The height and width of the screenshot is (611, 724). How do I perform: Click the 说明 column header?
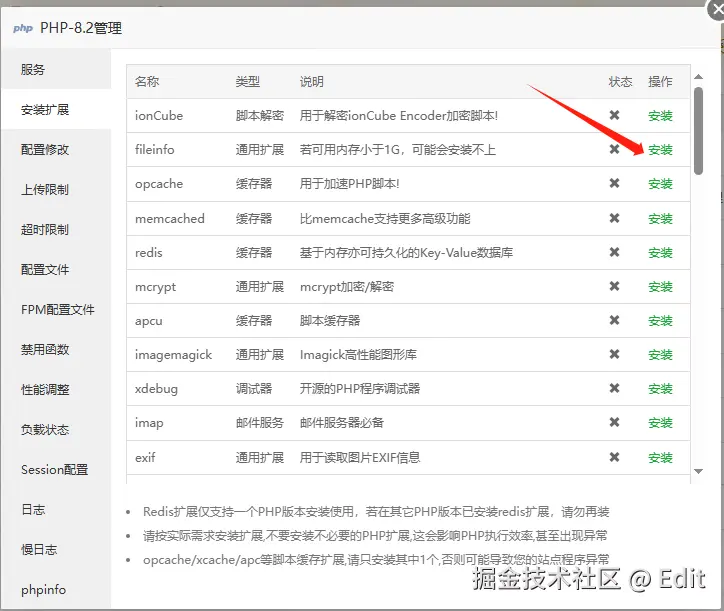(x=312, y=82)
